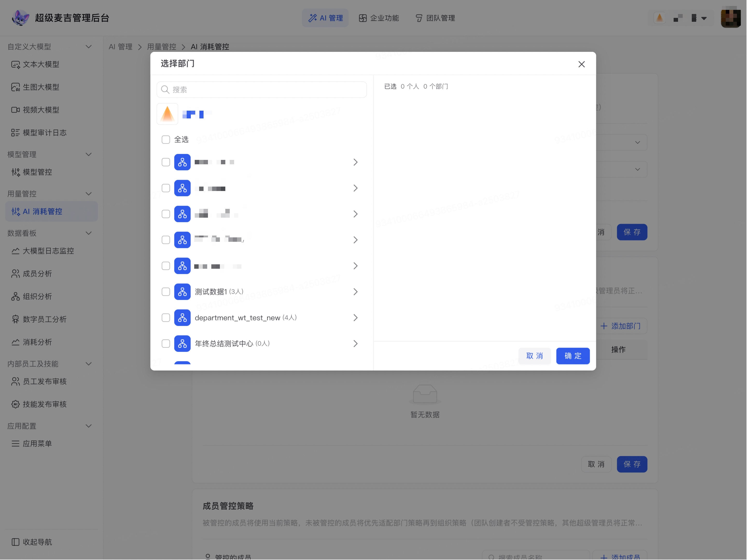Open the 视频大模型 sidebar item

coord(51,110)
